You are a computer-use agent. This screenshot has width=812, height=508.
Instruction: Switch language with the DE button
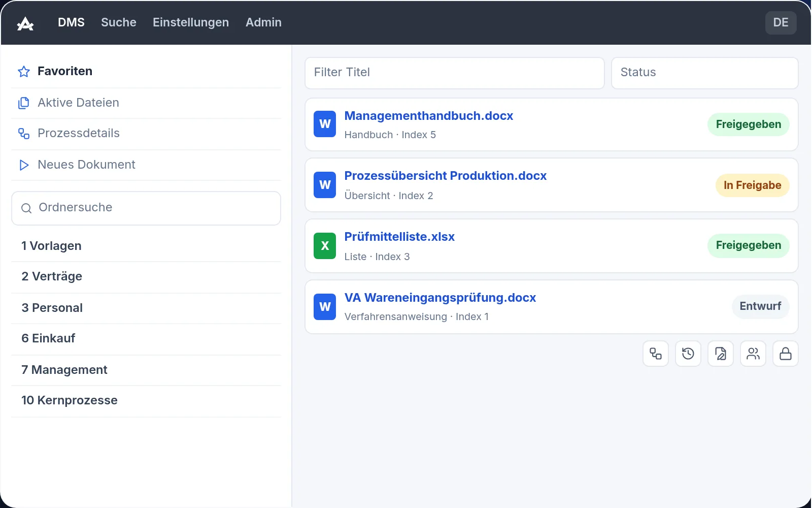tap(781, 22)
